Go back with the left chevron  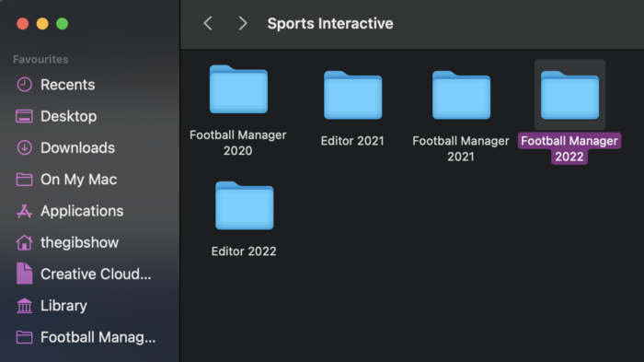208,23
